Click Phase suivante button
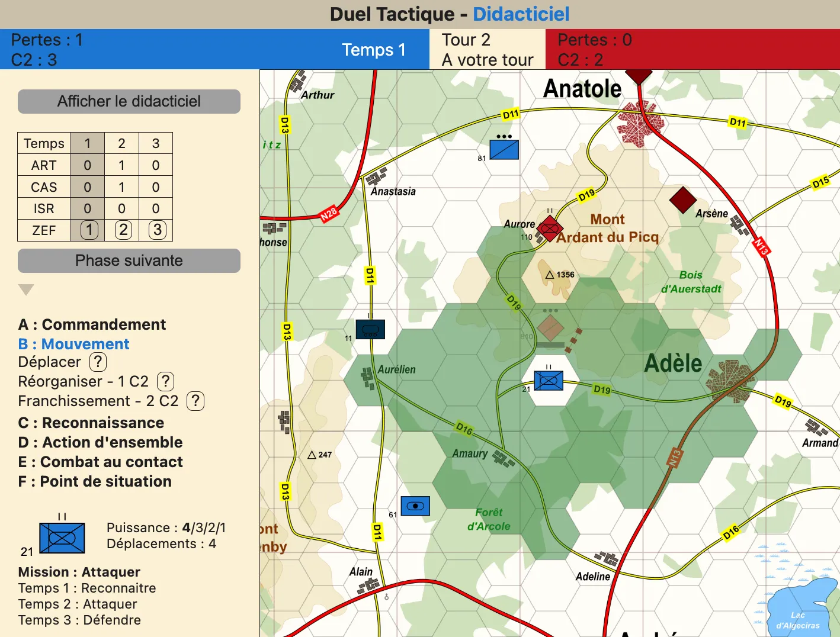The height and width of the screenshot is (637, 840). 129,260
